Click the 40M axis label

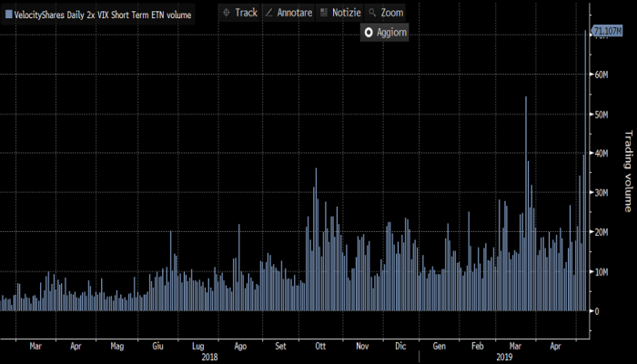(601, 154)
